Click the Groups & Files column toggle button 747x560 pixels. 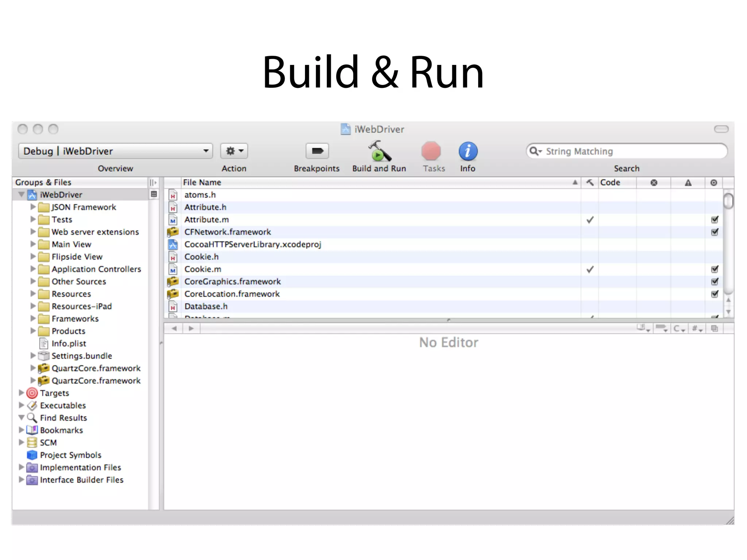(153, 182)
